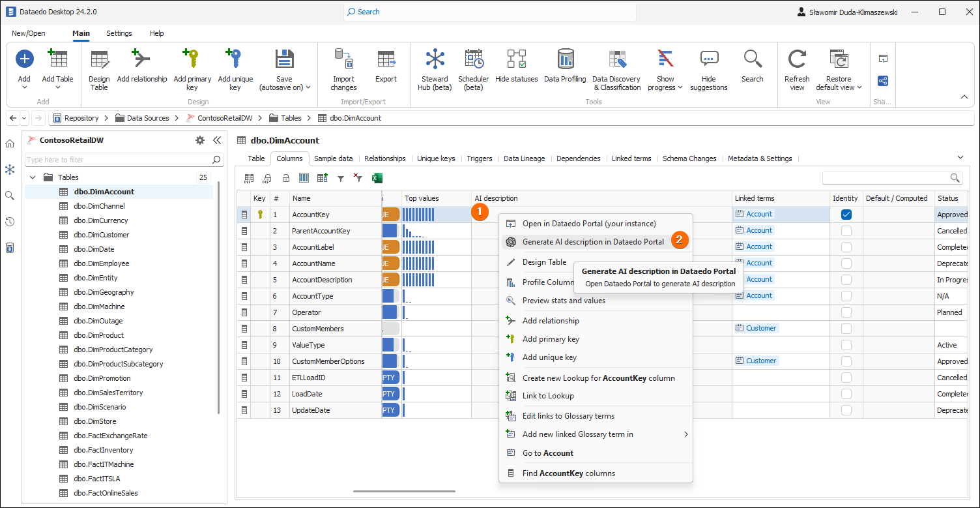
Task: Click the top Search box
Action: 489,12
